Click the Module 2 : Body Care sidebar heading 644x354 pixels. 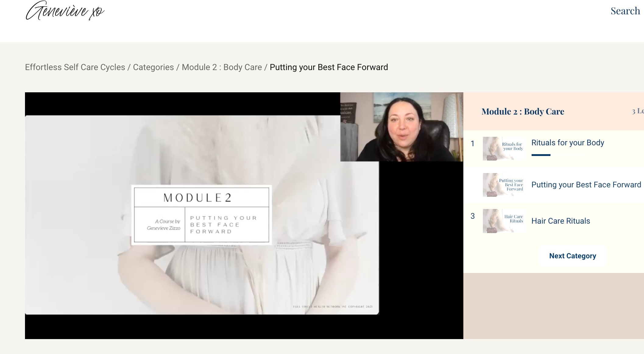[x=523, y=112]
